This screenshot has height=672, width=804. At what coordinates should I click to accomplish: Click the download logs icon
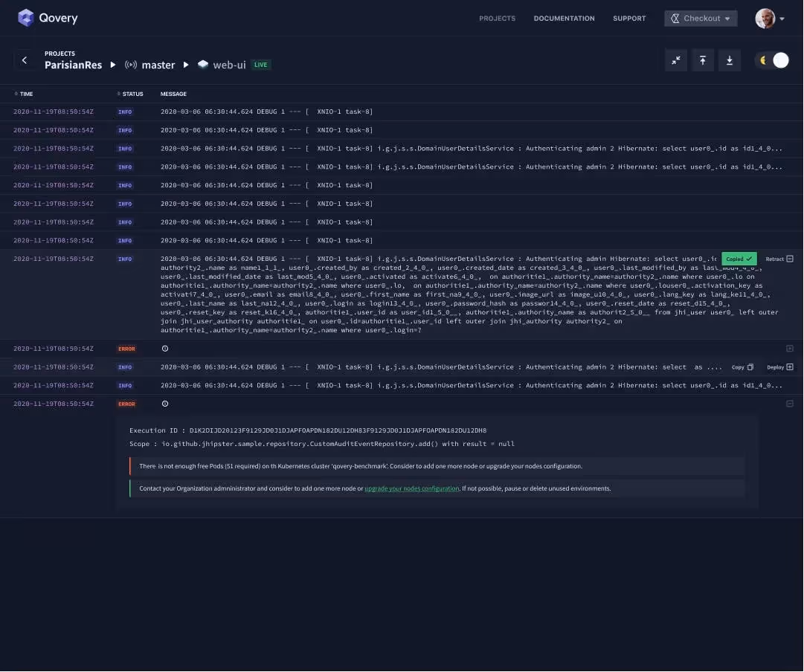click(x=730, y=60)
